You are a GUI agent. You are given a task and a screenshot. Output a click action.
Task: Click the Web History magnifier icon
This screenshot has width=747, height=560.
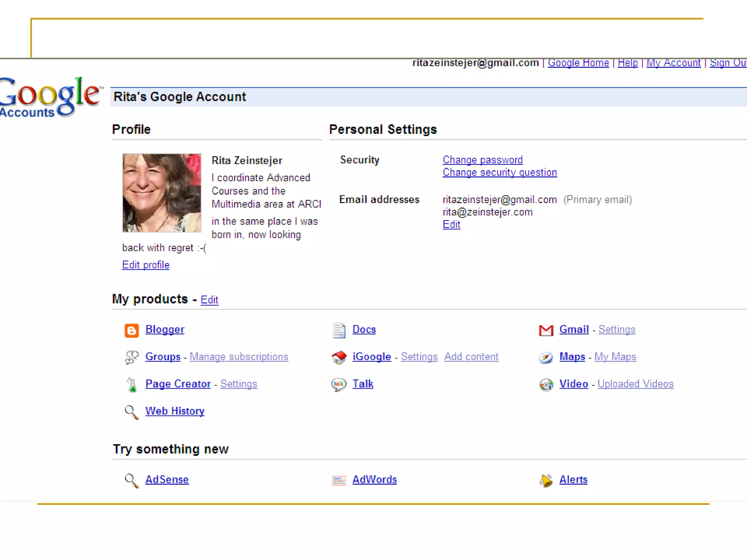(x=131, y=412)
